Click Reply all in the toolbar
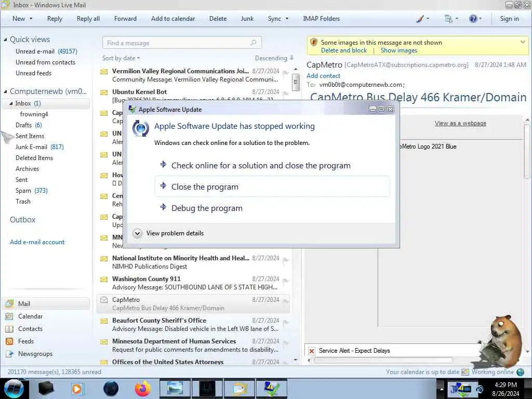The height and width of the screenshot is (399, 532). point(88,19)
